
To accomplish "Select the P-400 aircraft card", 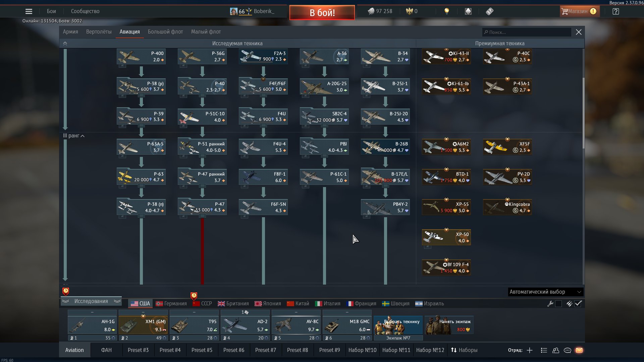I will coord(141,56).
